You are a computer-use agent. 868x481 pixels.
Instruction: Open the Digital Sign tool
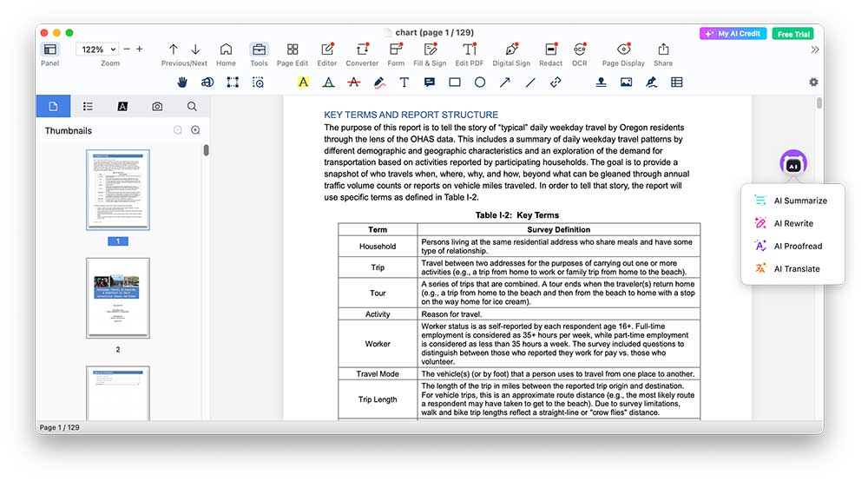[511, 54]
